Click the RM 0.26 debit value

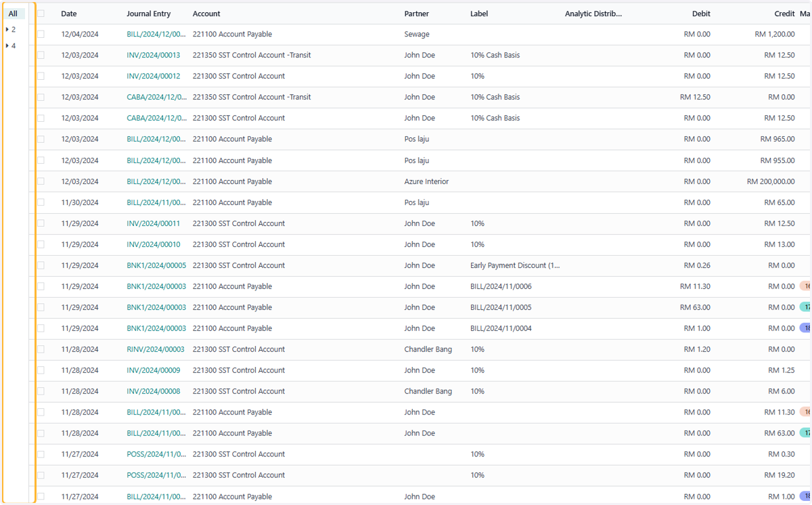point(698,265)
